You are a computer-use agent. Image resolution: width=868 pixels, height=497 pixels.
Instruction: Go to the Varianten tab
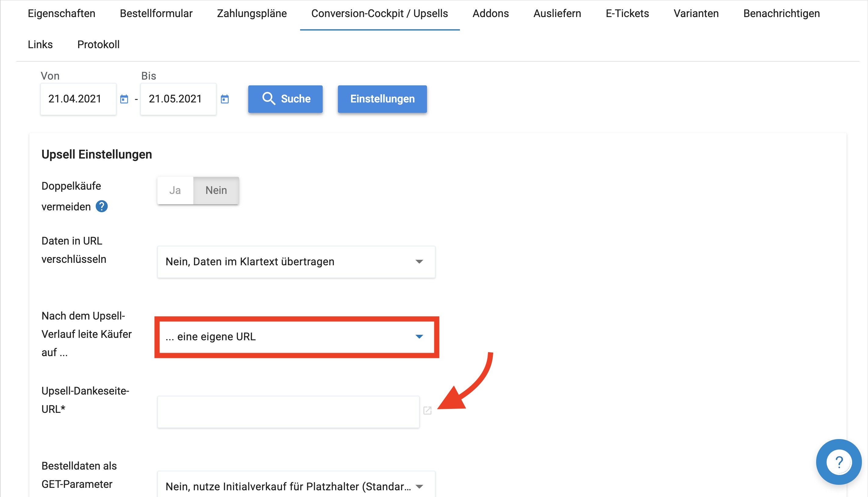click(696, 14)
